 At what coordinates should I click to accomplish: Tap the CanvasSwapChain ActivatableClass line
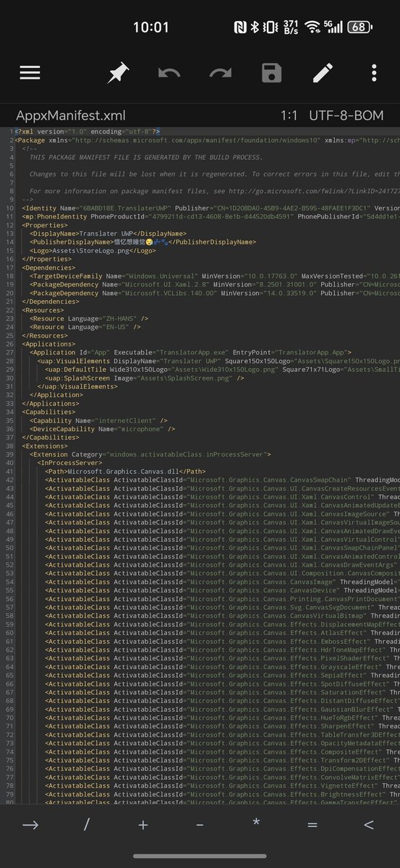point(221,480)
